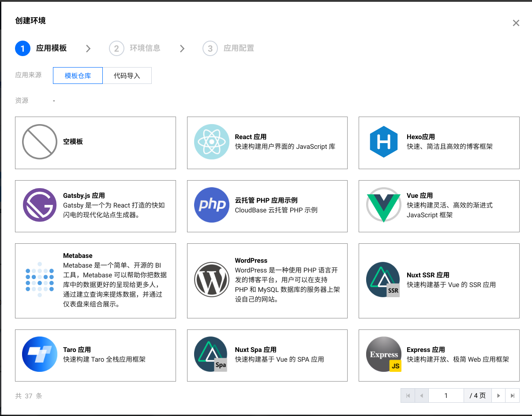
Task: Switch to the 代码导入 source tab
Action: point(127,76)
